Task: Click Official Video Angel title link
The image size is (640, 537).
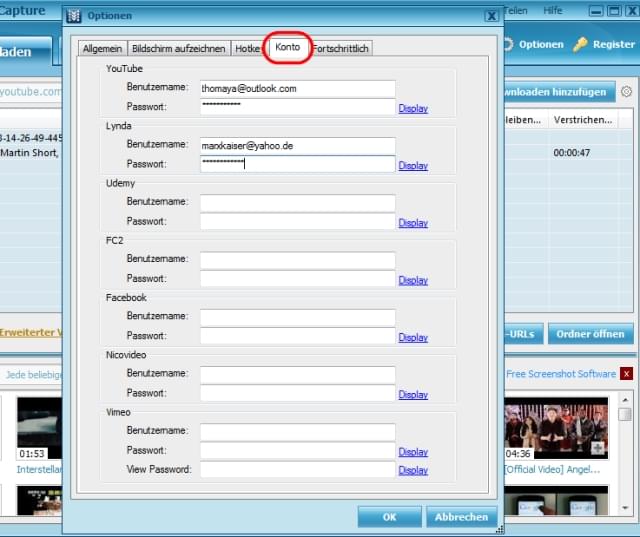Action: coord(552,470)
